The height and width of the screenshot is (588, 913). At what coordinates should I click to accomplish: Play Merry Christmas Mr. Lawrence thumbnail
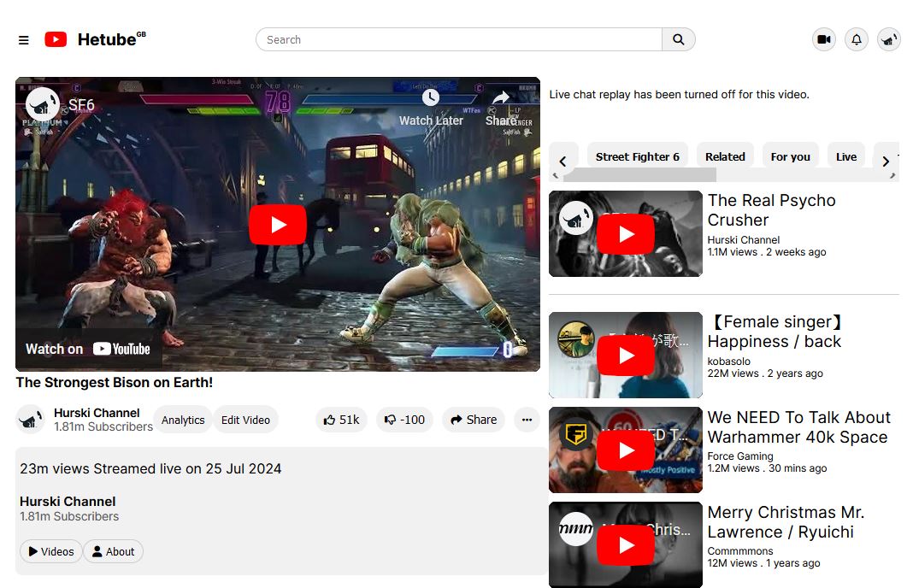click(626, 545)
